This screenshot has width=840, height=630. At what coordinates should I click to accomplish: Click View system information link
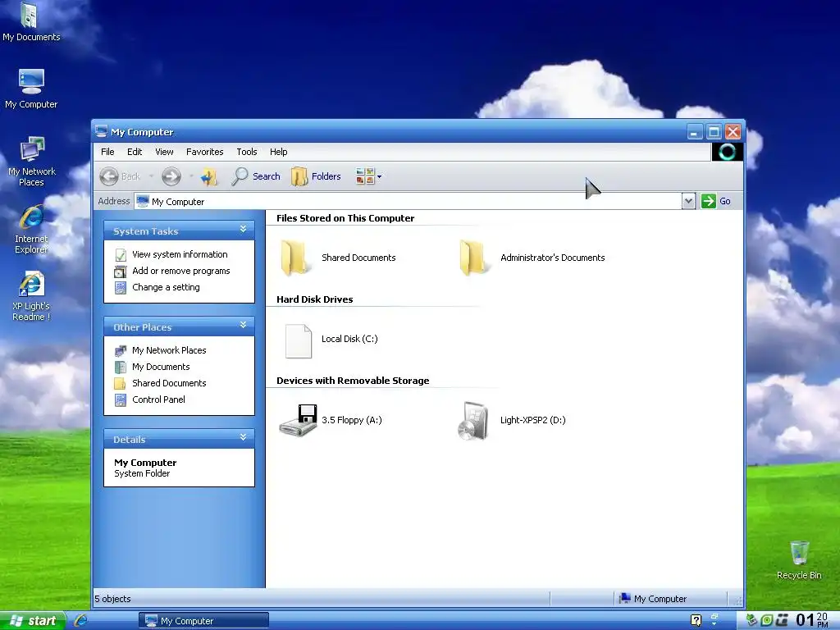[x=180, y=254]
